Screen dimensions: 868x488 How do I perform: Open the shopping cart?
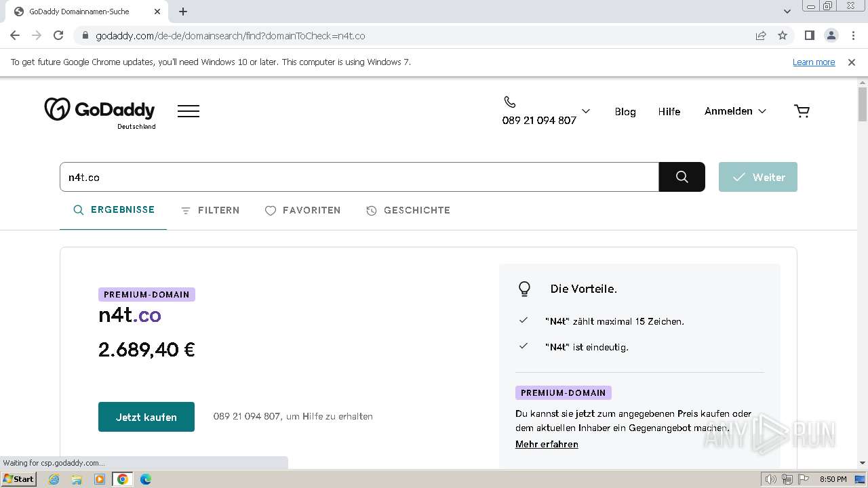click(x=802, y=111)
